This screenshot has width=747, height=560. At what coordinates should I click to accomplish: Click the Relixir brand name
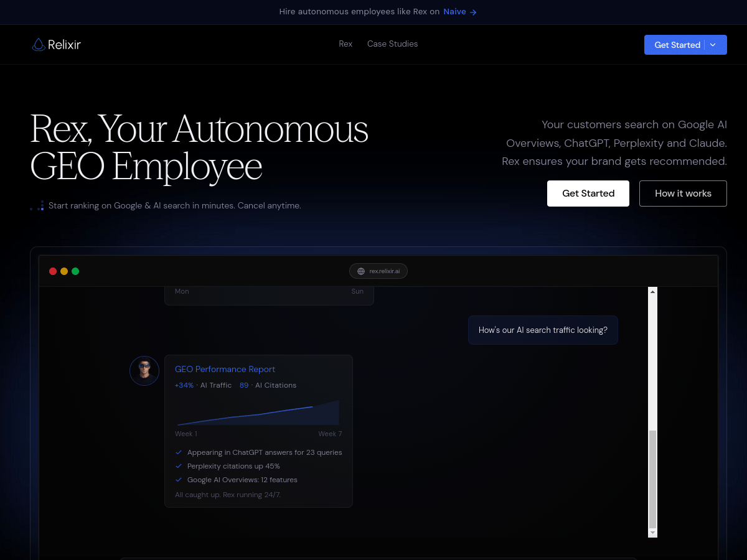coord(65,44)
